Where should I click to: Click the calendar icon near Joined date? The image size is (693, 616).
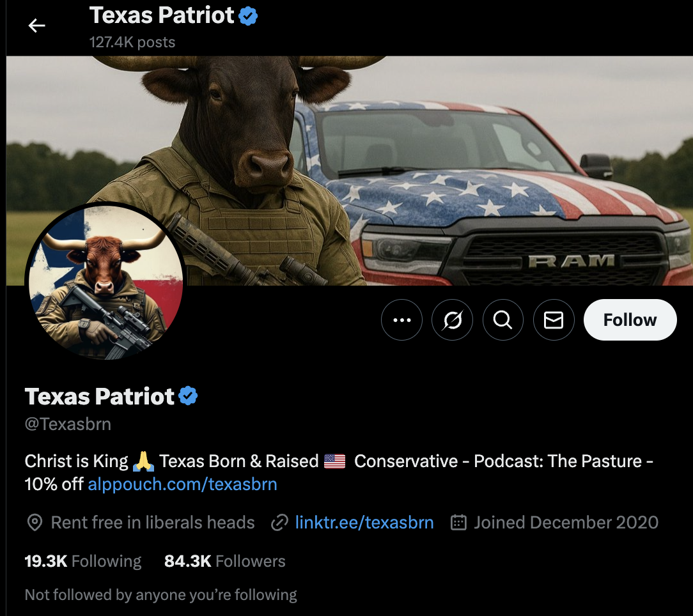coord(458,522)
